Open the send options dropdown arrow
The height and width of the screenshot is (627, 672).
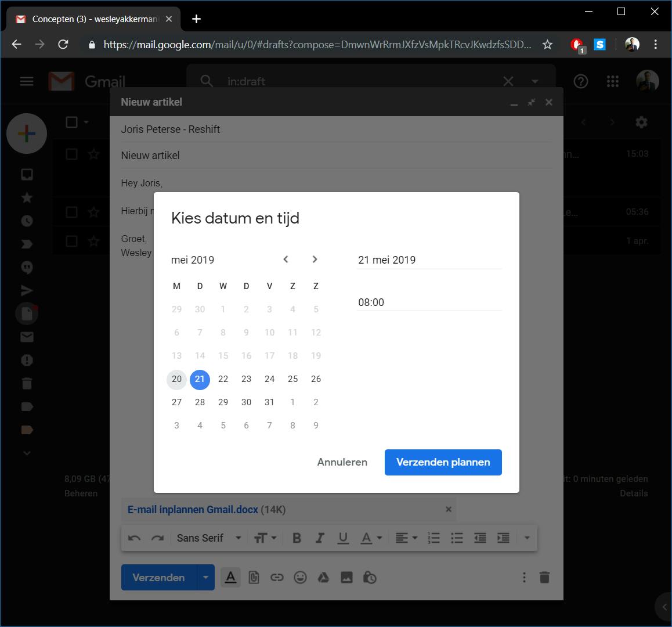point(205,577)
